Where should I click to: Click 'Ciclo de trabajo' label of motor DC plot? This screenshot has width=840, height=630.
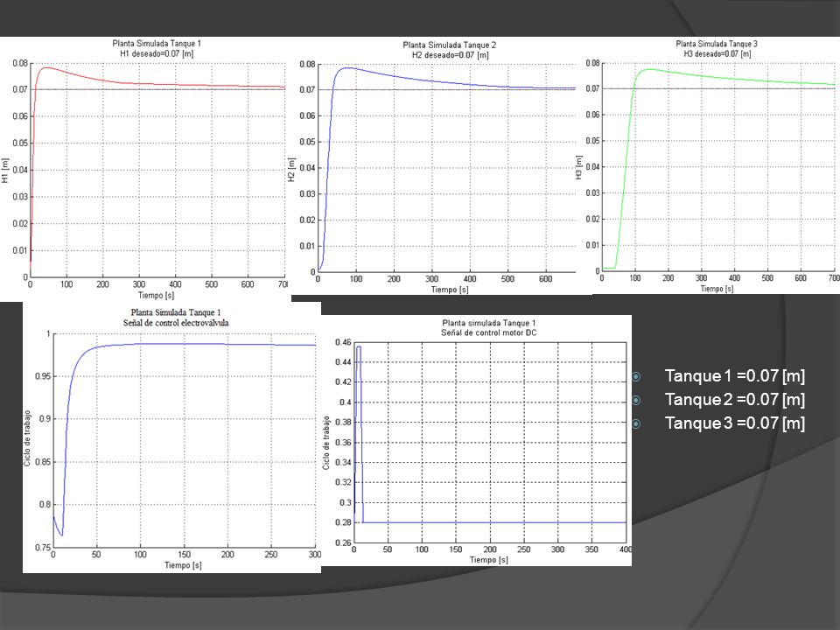coord(325,443)
